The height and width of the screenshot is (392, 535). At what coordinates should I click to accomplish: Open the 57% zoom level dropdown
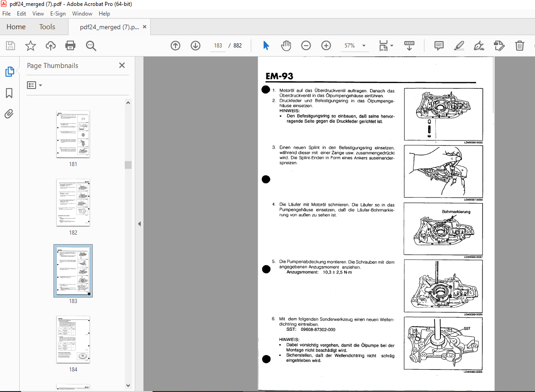(364, 46)
